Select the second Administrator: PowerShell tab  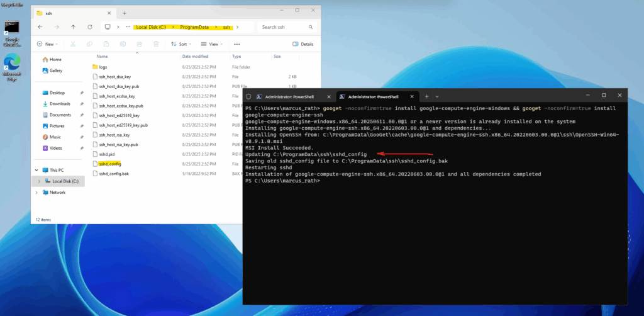377,96
